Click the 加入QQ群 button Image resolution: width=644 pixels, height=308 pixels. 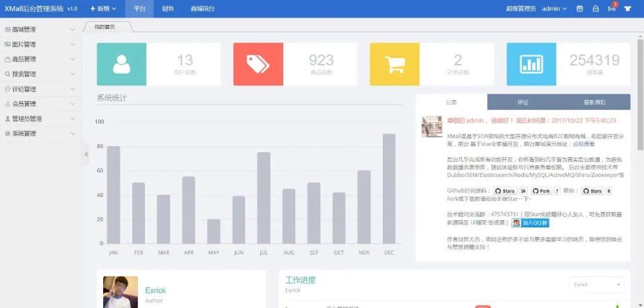pyautogui.click(x=530, y=223)
